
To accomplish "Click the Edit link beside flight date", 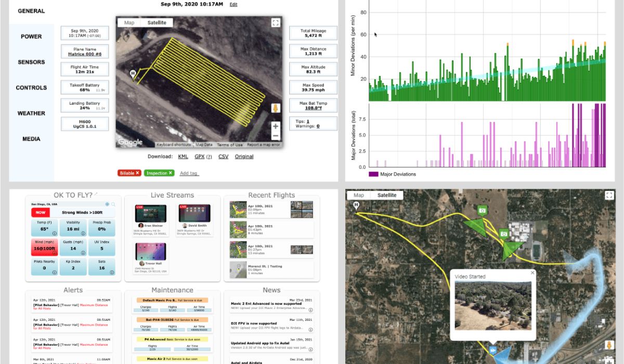I will (233, 4).
